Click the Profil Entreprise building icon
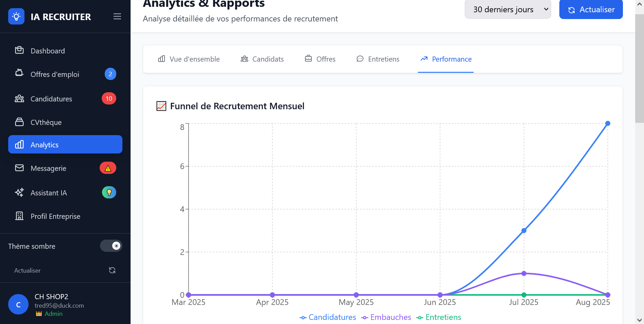 point(19,216)
